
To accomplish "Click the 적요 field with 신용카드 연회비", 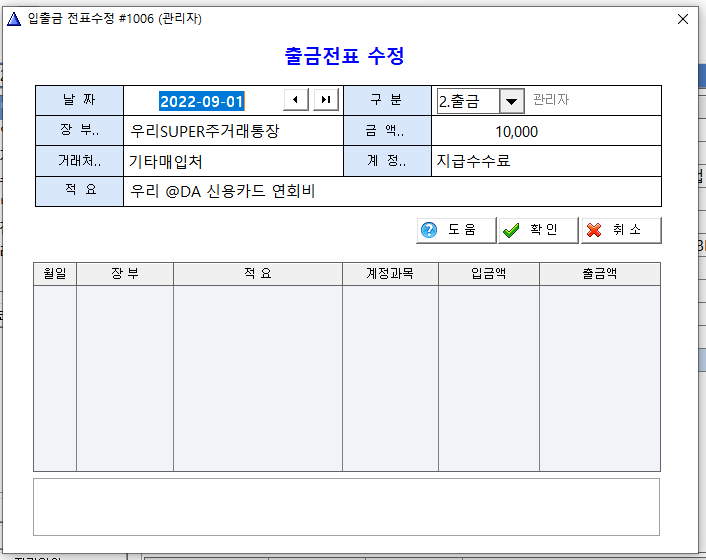I will [x=392, y=192].
